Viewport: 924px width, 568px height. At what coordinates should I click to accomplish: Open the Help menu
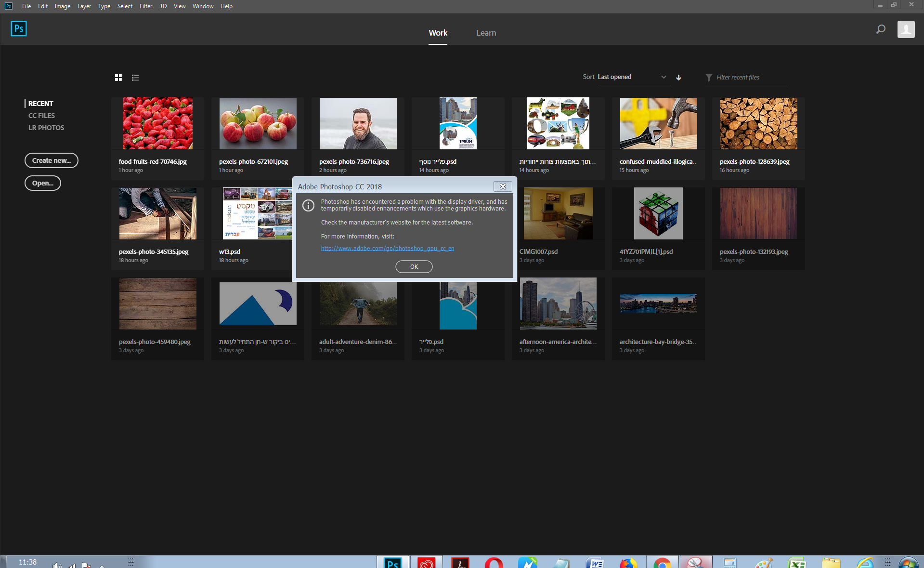pos(226,6)
